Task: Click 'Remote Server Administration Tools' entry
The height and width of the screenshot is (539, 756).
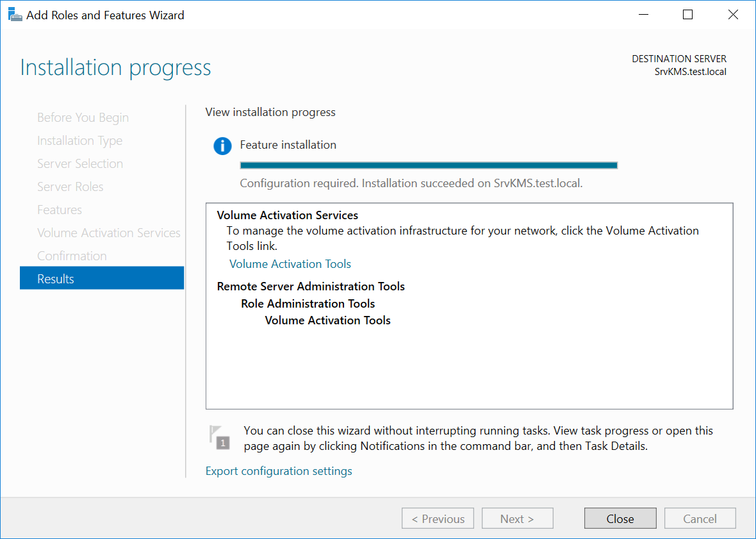Action: pos(311,286)
